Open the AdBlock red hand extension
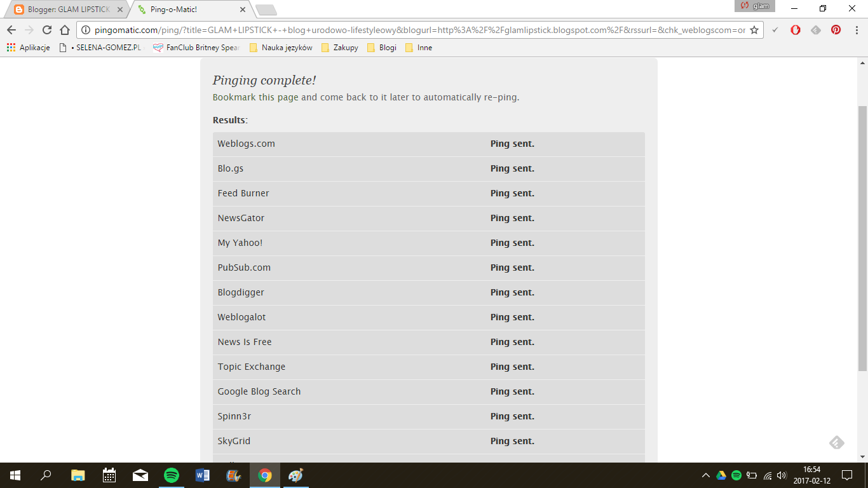This screenshot has width=868, height=488. pyautogui.click(x=796, y=30)
